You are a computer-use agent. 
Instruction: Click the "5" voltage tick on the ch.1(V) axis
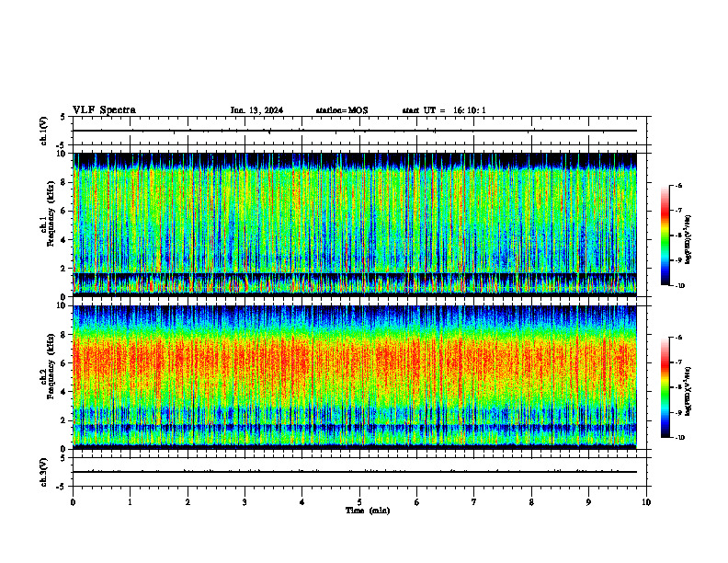(x=63, y=117)
